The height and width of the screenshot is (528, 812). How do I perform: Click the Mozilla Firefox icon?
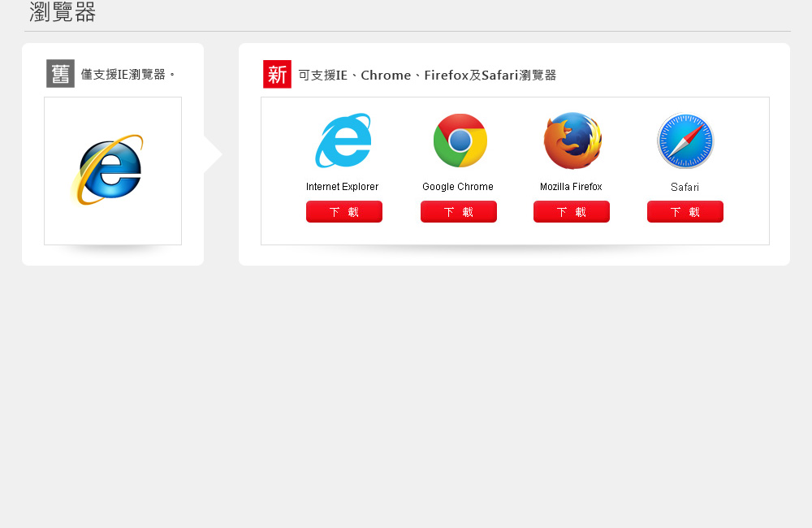(x=572, y=141)
